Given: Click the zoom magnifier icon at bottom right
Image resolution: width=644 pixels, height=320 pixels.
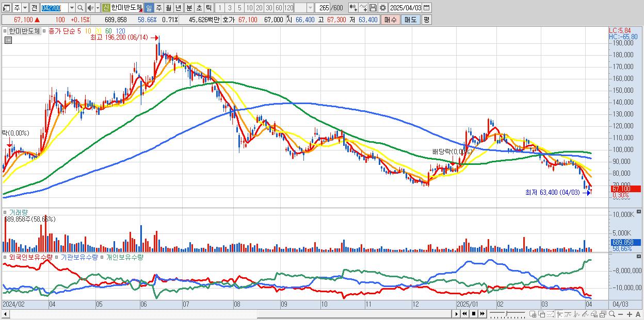Looking at the screenshot, I should (611, 314).
